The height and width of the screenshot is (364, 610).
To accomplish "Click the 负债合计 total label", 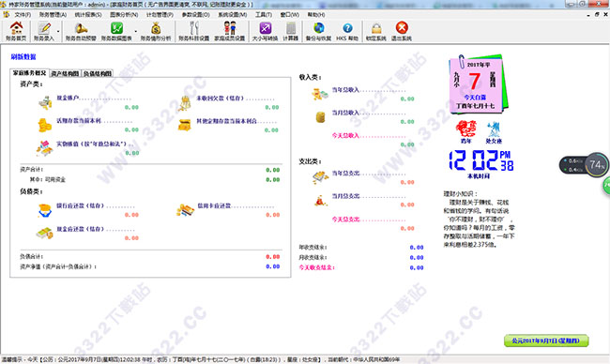I will (32, 257).
